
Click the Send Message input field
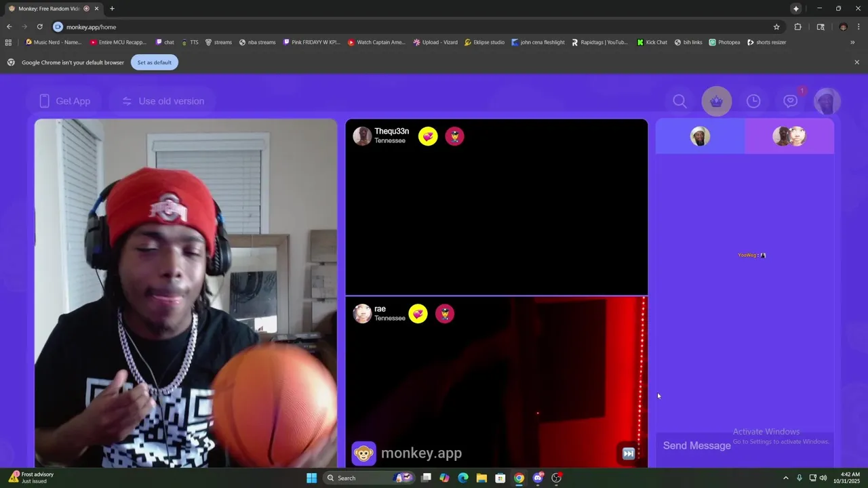(745, 445)
